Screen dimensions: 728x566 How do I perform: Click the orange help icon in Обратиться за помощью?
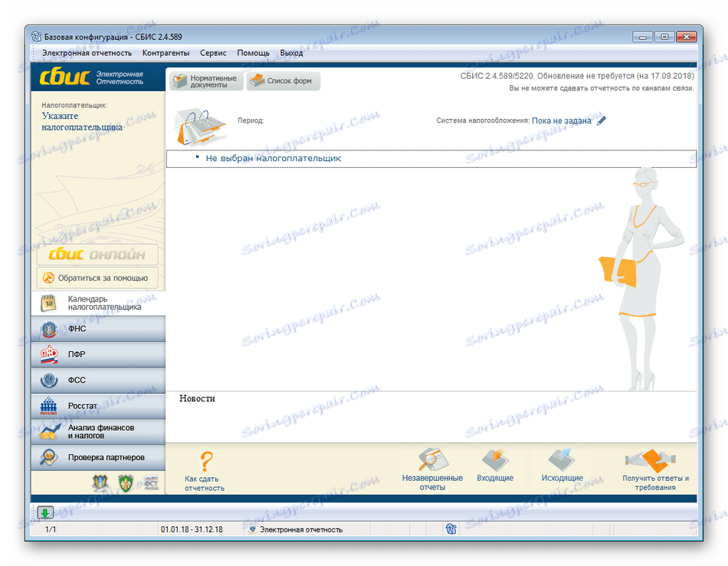[x=49, y=278]
